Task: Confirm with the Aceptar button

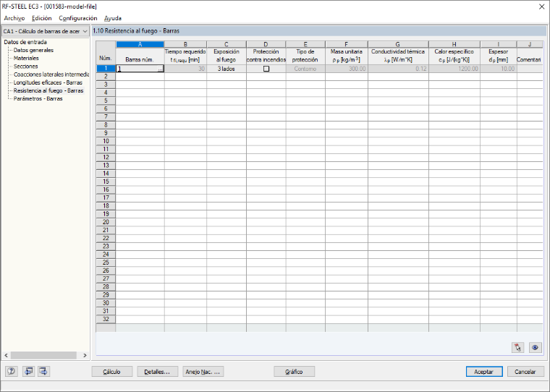Action: [x=483, y=372]
